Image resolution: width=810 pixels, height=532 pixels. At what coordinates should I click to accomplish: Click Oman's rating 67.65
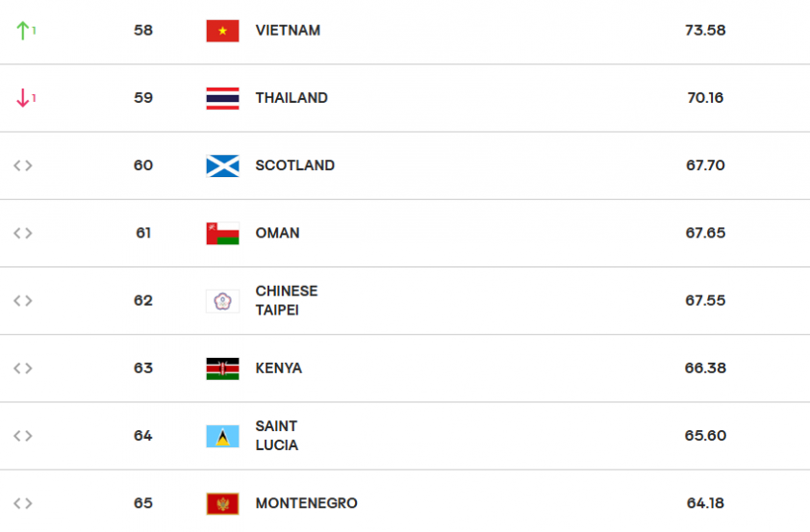pyautogui.click(x=705, y=233)
